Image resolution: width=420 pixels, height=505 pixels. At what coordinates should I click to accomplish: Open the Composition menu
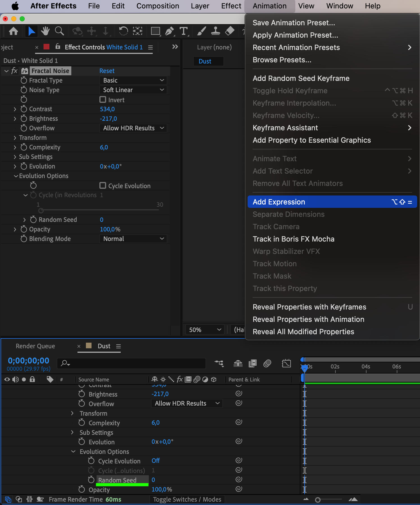[x=158, y=6]
